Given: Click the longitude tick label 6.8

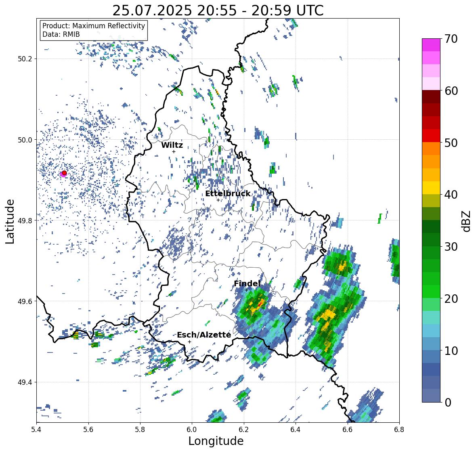Looking at the screenshot, I should 399,430.
